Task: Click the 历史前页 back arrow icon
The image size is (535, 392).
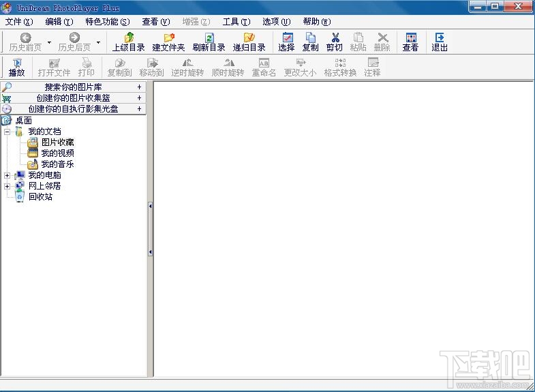Action: point(26,37)
